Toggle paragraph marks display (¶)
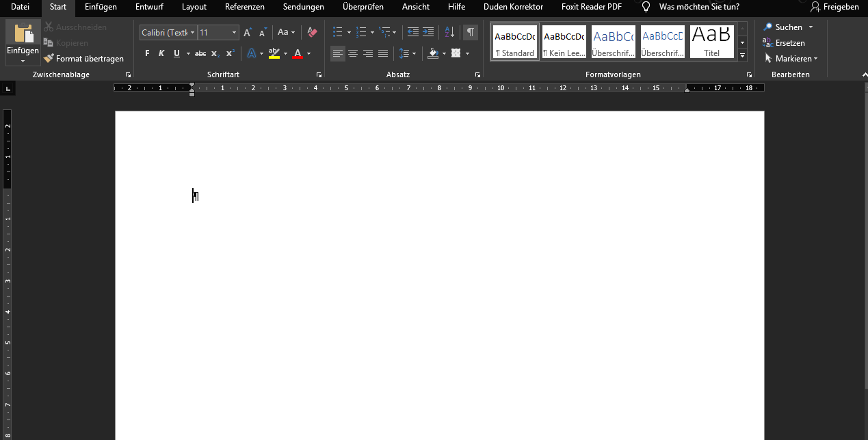Image resolution: width=868 pixels, height=440 pixels. click(471, 32)
